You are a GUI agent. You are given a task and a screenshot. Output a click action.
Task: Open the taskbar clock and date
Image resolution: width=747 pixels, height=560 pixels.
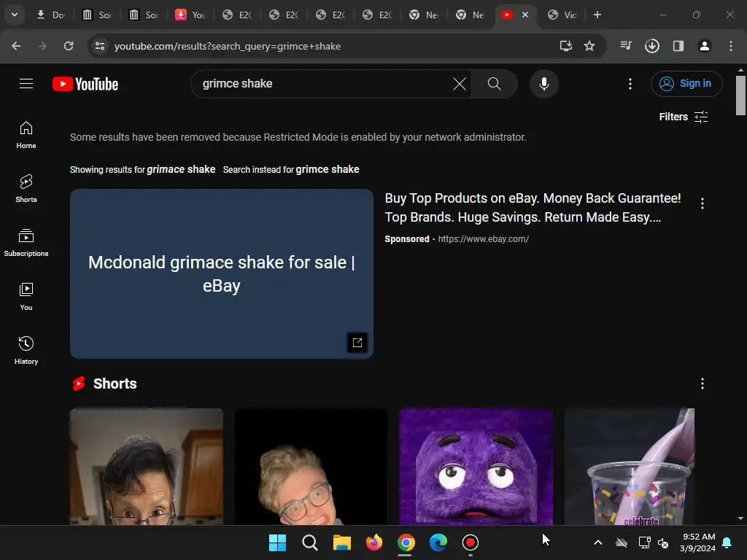tap(698, 542)
